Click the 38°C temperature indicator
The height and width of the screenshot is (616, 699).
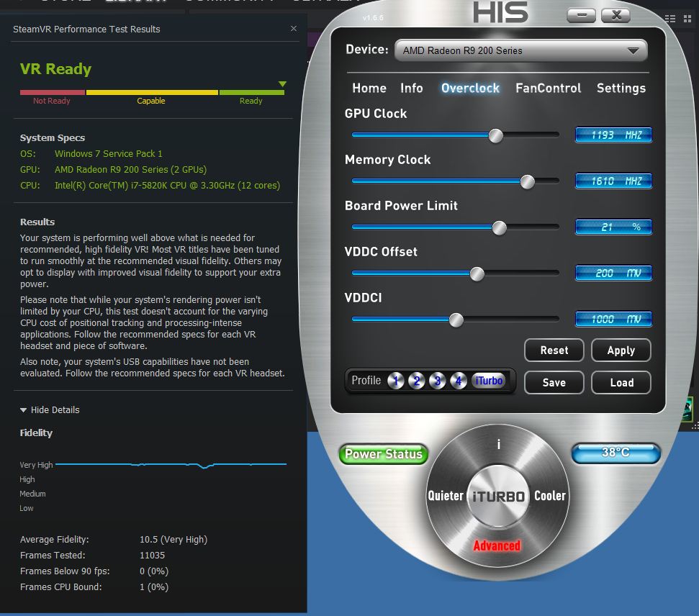[x=615, y=453]
